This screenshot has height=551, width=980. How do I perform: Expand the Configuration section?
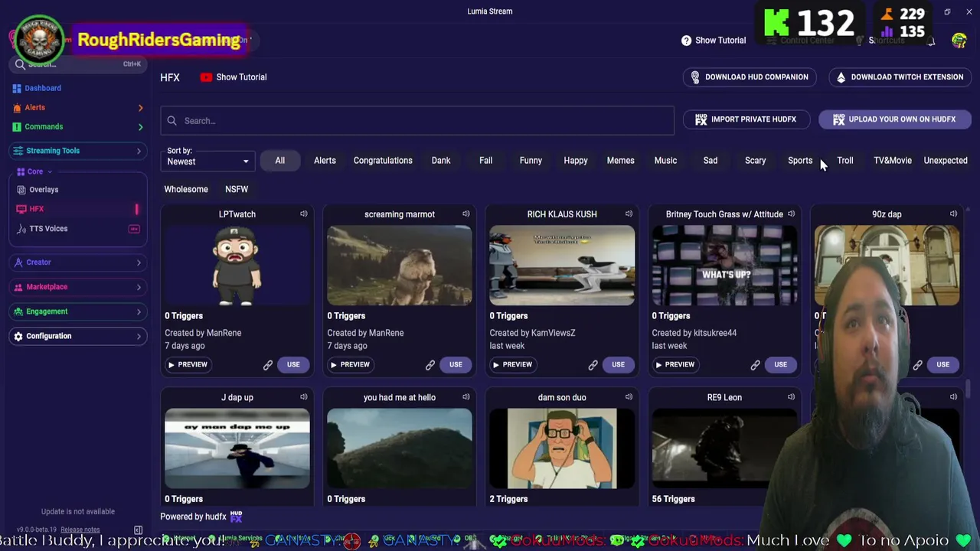click(77, 336)
